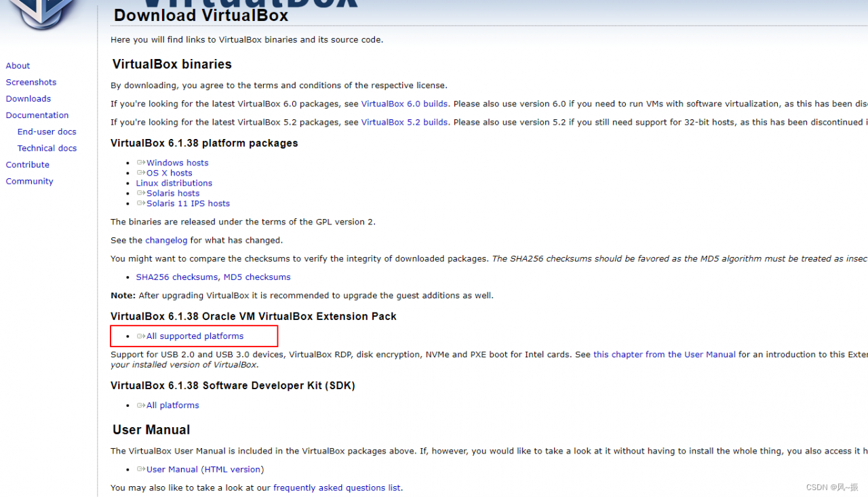Open the frequently asked questions list
Screen dimensions: 868x497
click(337, 488)
